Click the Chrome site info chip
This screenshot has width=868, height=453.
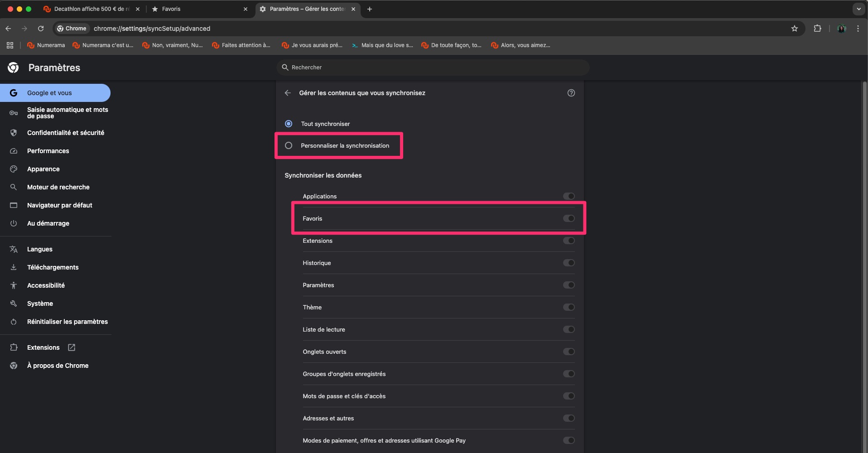[72, 29]
